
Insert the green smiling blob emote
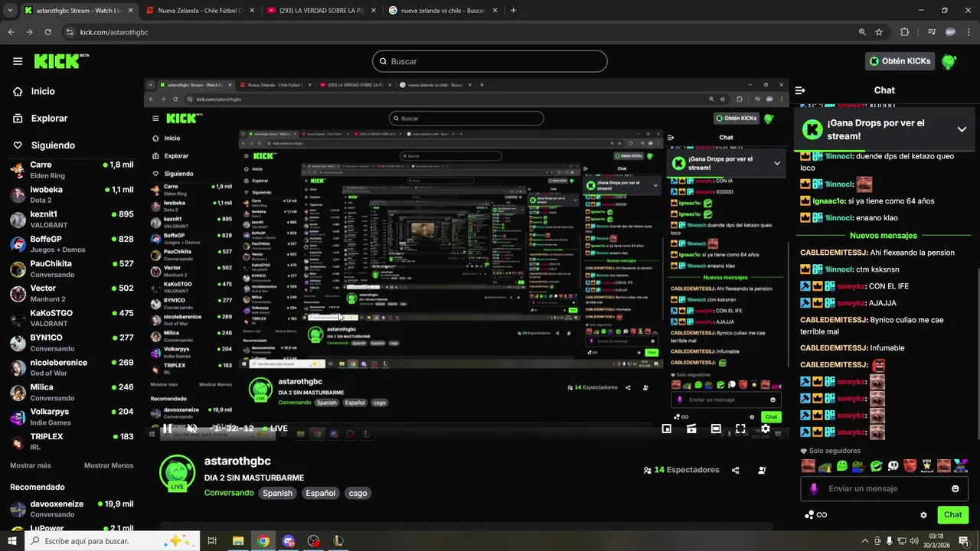(x=842, y=465)
